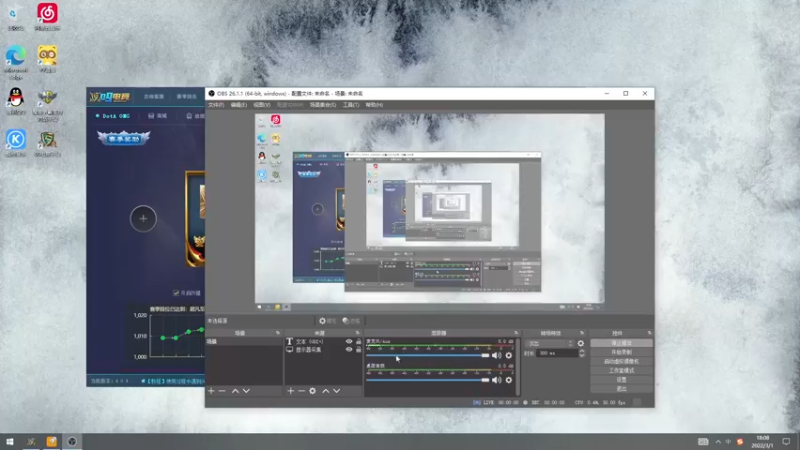Viewport: 800px width, 450px height.
Task: Show hidden tray icons chevron
Action: click(718, 442)
